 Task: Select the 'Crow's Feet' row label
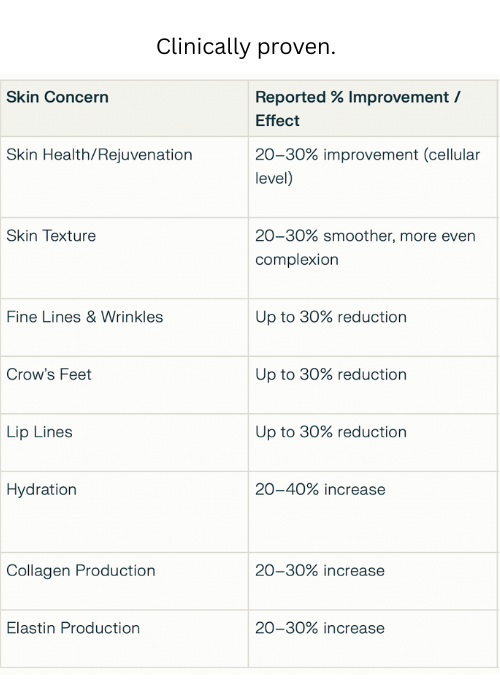pyautogui.click(x=49, y=375)
